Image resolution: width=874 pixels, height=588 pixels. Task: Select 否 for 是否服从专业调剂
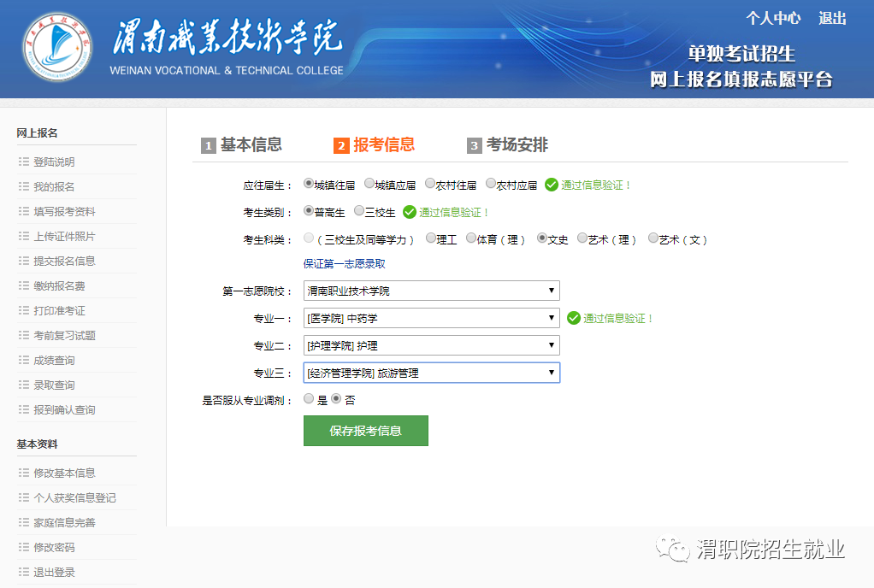[336, 398]
